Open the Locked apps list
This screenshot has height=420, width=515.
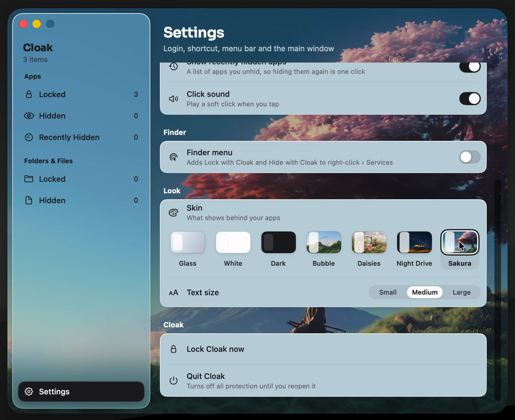[x=81, y=94]
